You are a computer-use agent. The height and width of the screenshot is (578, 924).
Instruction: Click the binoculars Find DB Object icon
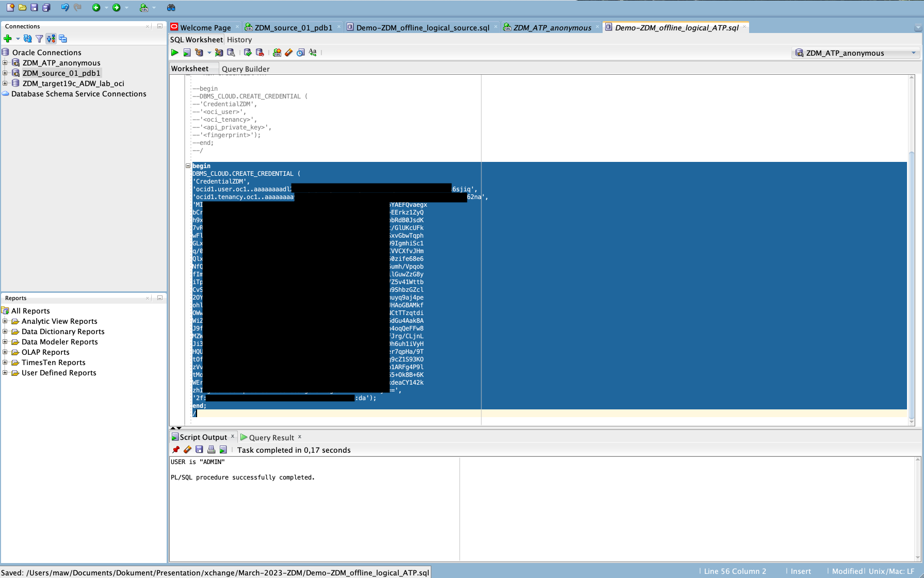tap(171, 8)
